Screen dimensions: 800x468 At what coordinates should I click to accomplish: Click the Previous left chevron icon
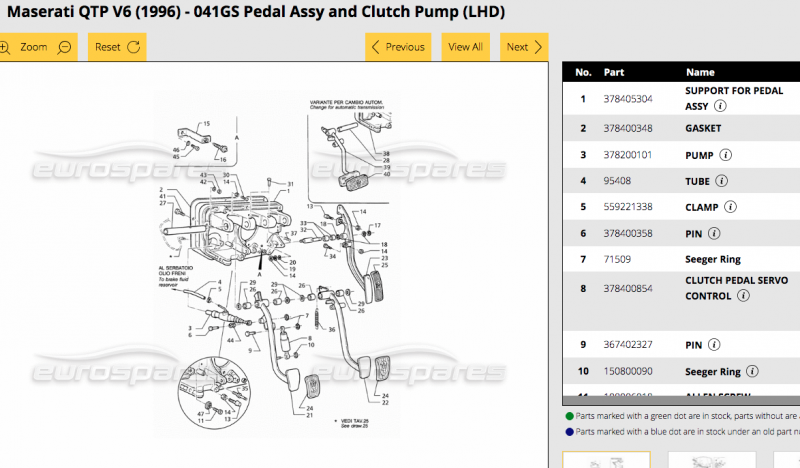376,47
